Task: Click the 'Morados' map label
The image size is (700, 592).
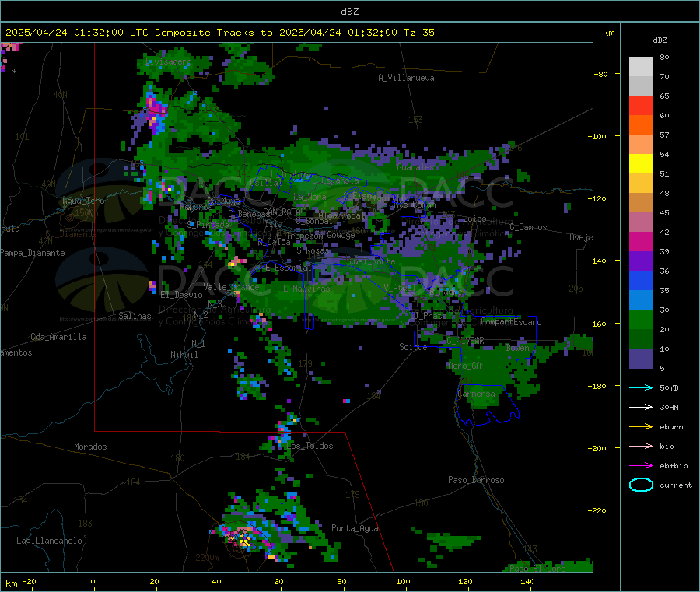Action: [90, 447]
